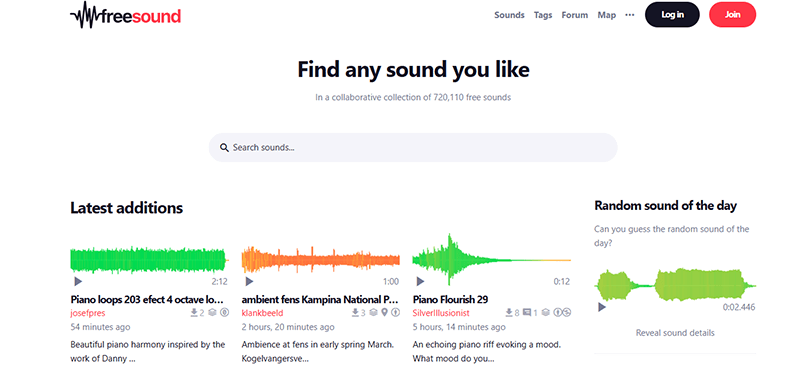Click the '2 hours, 20 minutes ago' timestamp
The width and height of the screenshot is (800, 365).
pos(288,327)
